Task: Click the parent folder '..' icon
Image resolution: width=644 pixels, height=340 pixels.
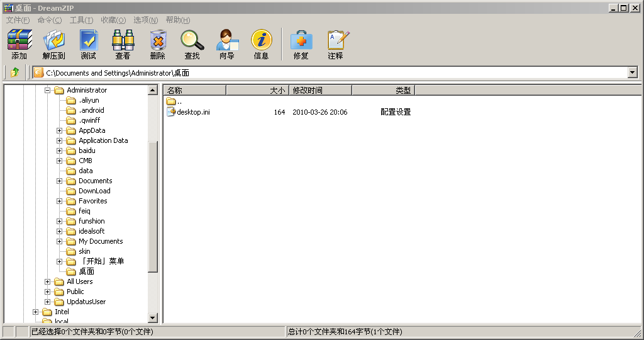Action: 171,101
